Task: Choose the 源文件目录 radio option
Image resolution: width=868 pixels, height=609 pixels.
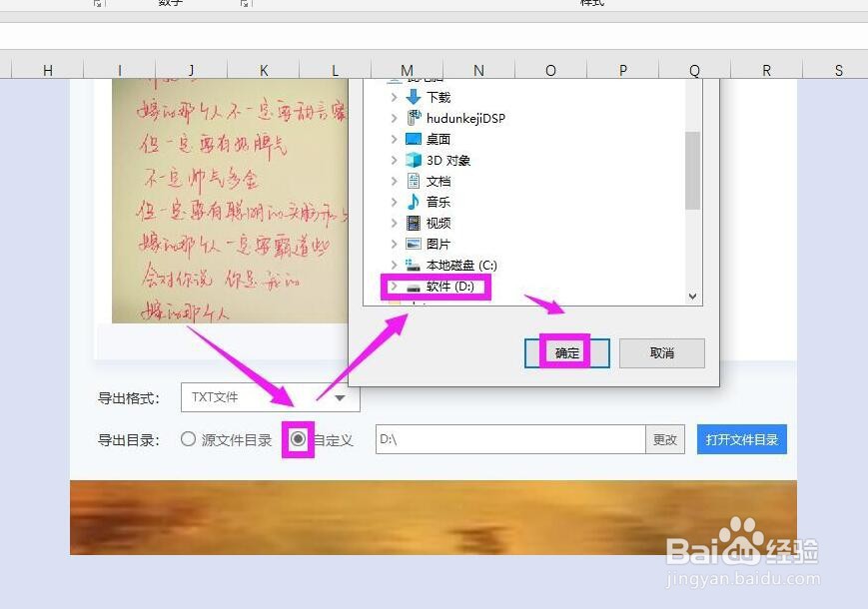Action: (x=188, y=439)
